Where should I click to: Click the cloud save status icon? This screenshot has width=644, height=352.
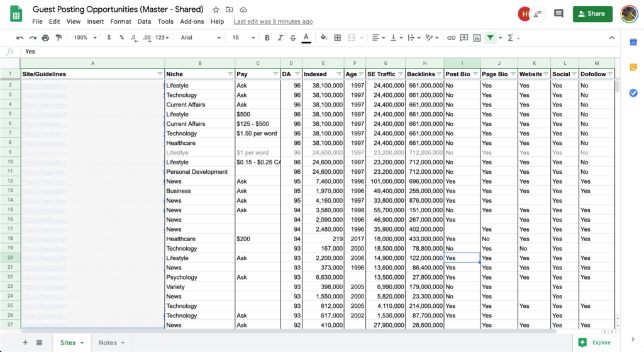pyautogui.click(x=243, y=9)
